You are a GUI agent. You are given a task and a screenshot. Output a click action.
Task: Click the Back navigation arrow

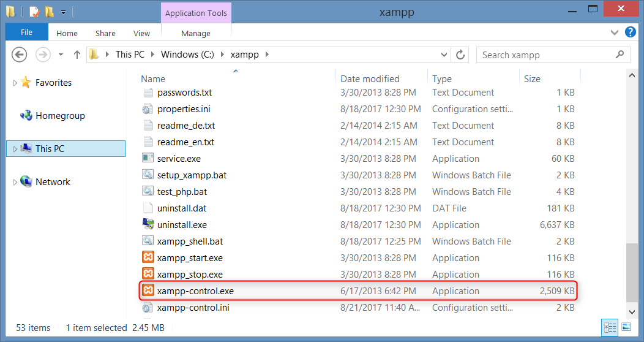point(20,55)
